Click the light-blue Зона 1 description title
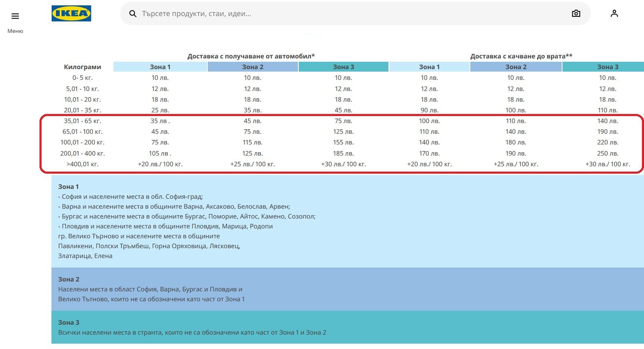This screenshot has height=349, width=644. [x=68, y=187]
